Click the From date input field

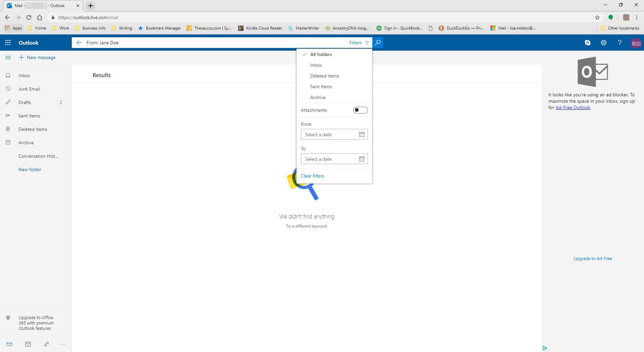point(334,135)
